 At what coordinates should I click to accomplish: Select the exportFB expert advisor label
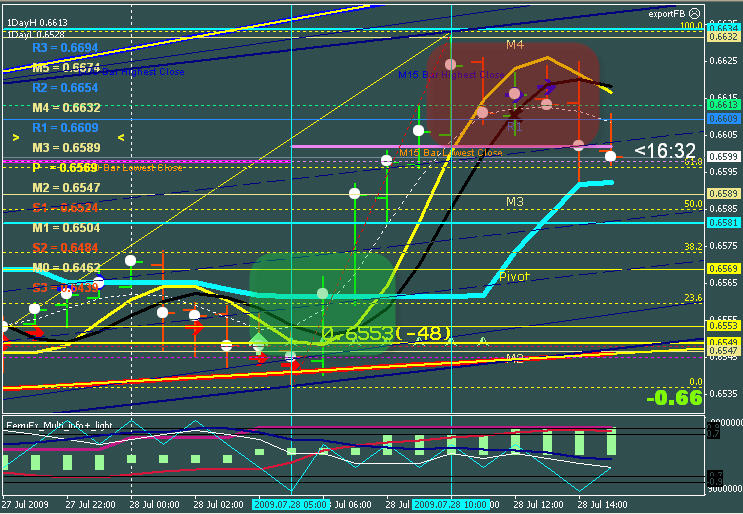pyautogui.click(x=668, y=14)
